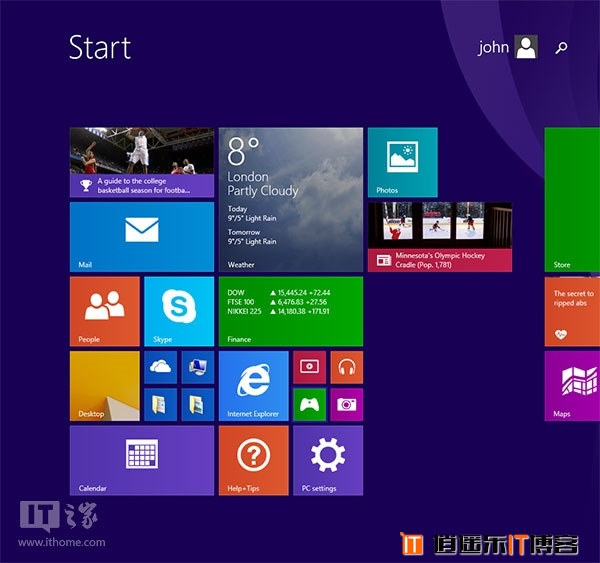600x563 pixels.
Task: Open the Photos app tile
Action: click(403, 162)
